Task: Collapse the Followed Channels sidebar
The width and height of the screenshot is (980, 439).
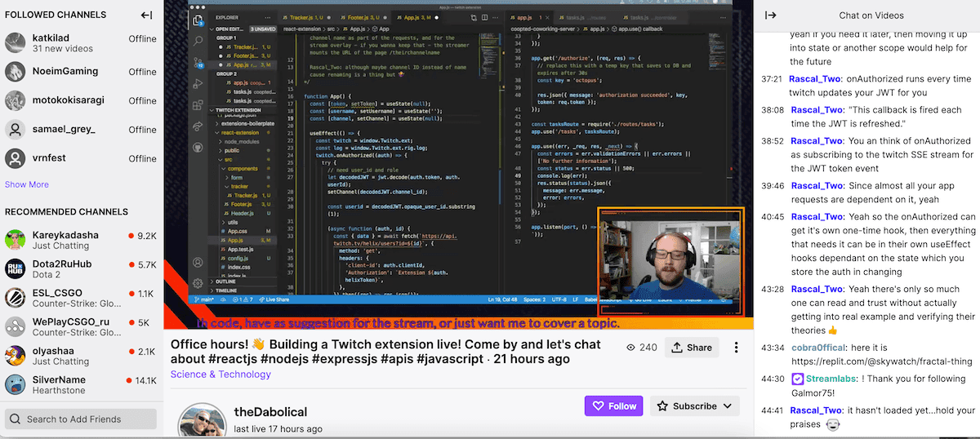Action: 147,15
